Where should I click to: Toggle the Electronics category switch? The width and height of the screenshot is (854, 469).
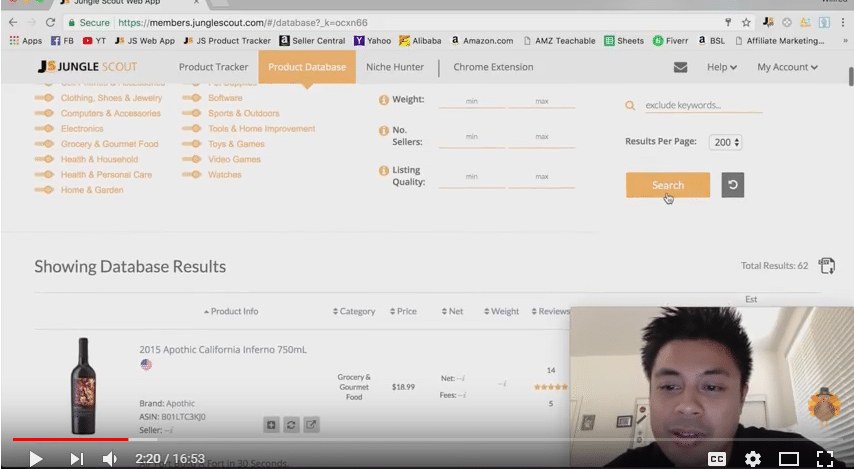[x=44, y=129]
